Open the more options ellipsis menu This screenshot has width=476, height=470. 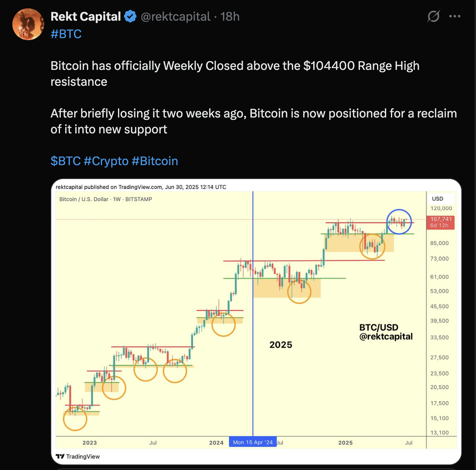455,16
